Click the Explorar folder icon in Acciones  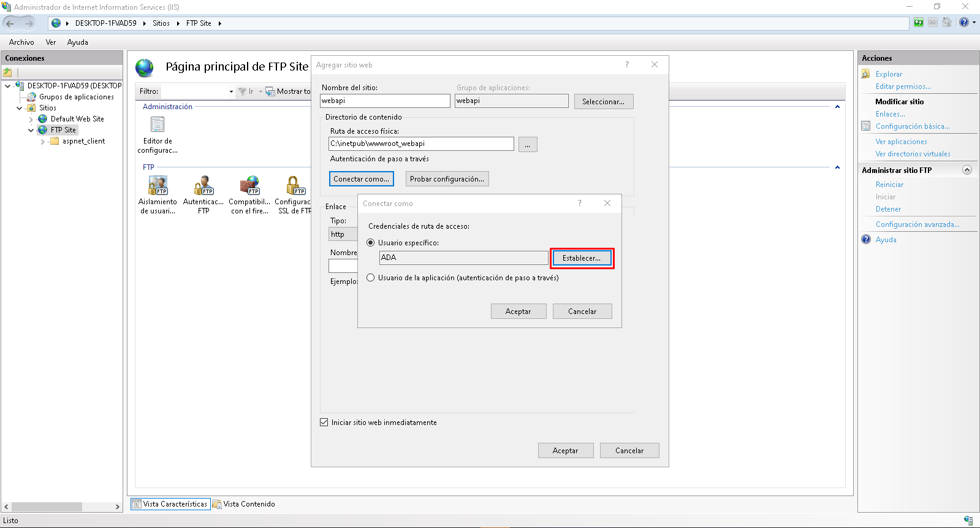(866, 74)
